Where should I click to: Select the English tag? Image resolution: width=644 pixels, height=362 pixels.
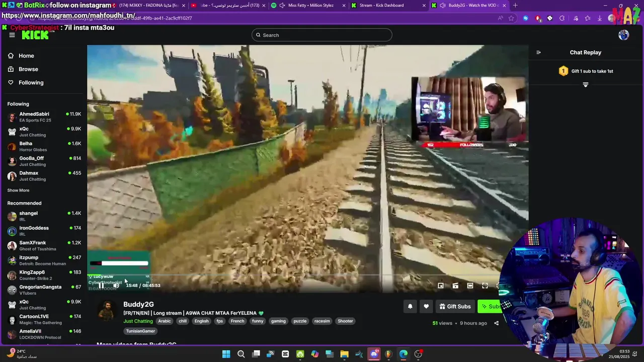201,321
